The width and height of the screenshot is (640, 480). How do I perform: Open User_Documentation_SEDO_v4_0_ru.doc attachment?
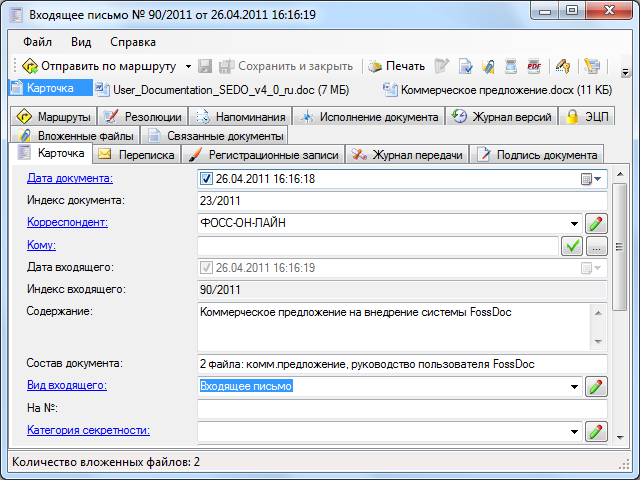click(222, 90)
